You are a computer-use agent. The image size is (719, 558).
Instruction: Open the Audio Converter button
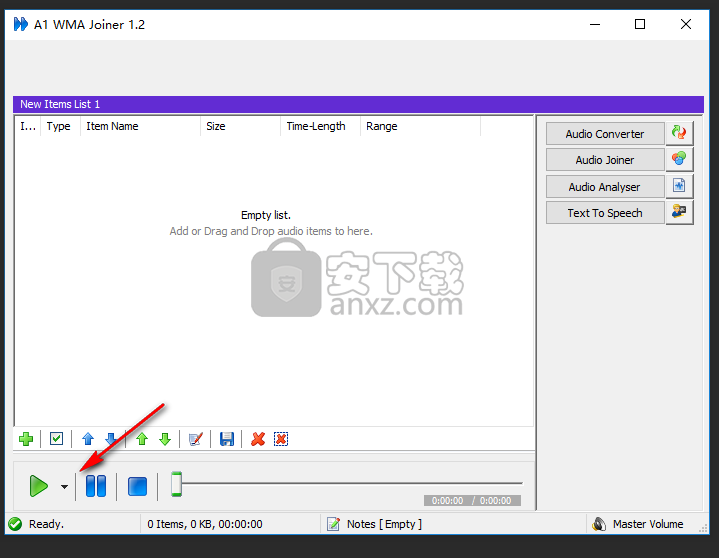click(605, 134)
